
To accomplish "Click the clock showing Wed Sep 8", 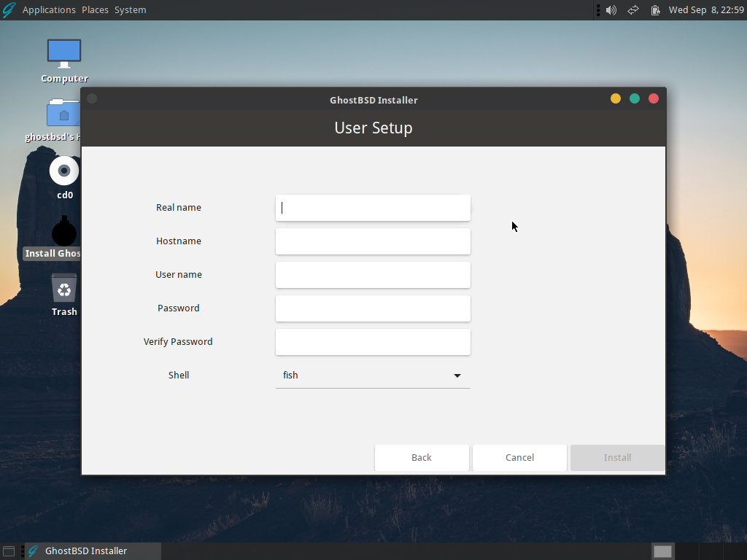I will pyautogui.click(x=706, y=10).
